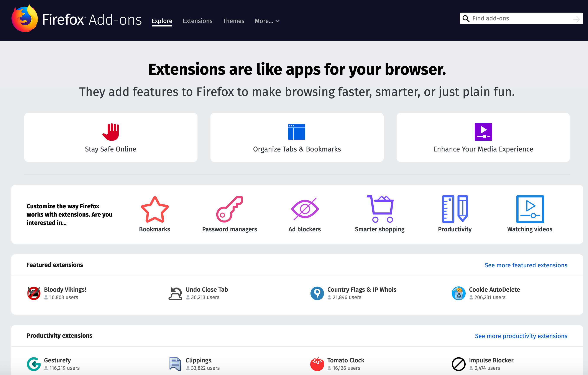Click the Impulse Blocker icon
Viewport: 588px width, 375px height.
pyautogui.click(x=459, y=364)
